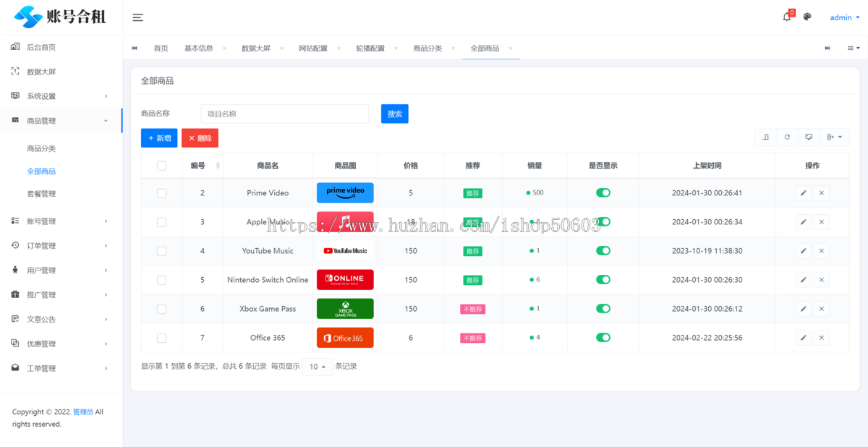Switch to the 轮播配置 tab

tap(370, 48)
